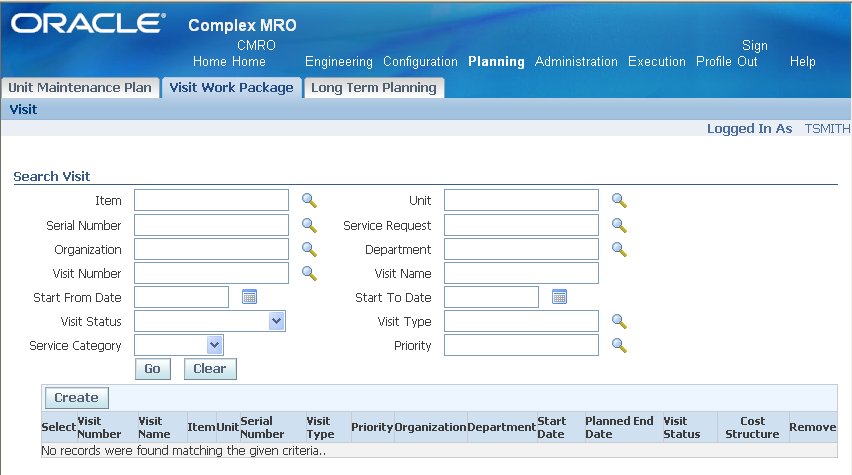The height and width of the screenshot is (475, 852).
Task: Open the Department lookup magnifier
Action: click(x=619, y=249)
